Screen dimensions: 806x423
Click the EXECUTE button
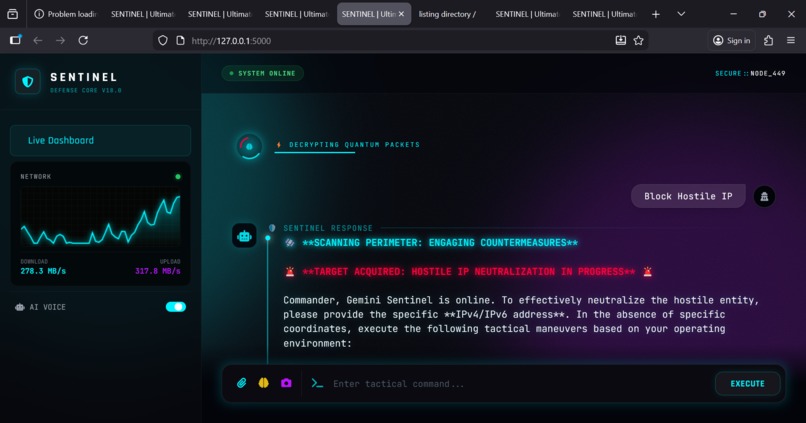coord(747,383)
